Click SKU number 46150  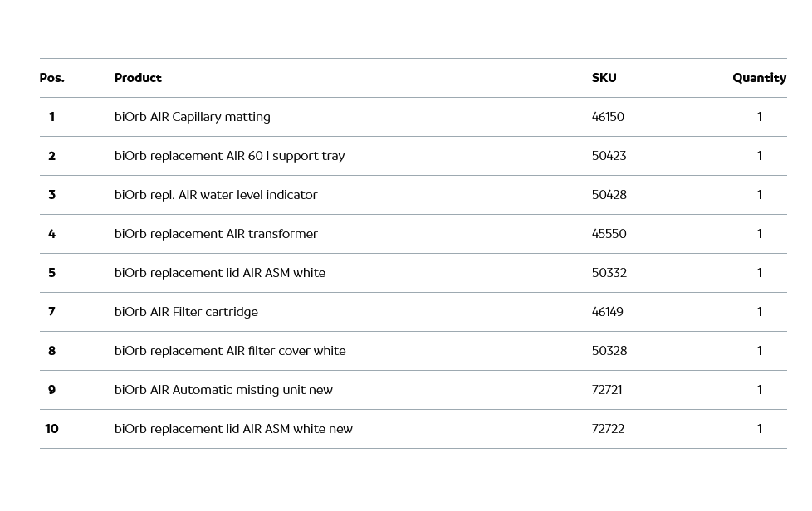608,117
